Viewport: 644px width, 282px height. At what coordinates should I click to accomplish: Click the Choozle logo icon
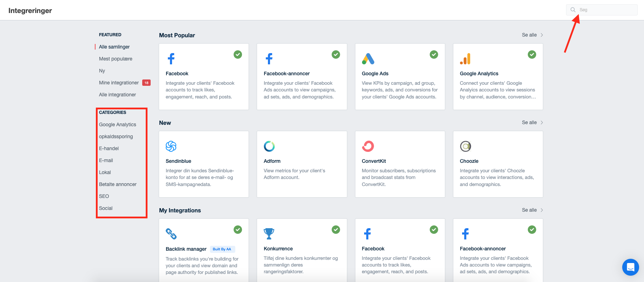(466, 146)
